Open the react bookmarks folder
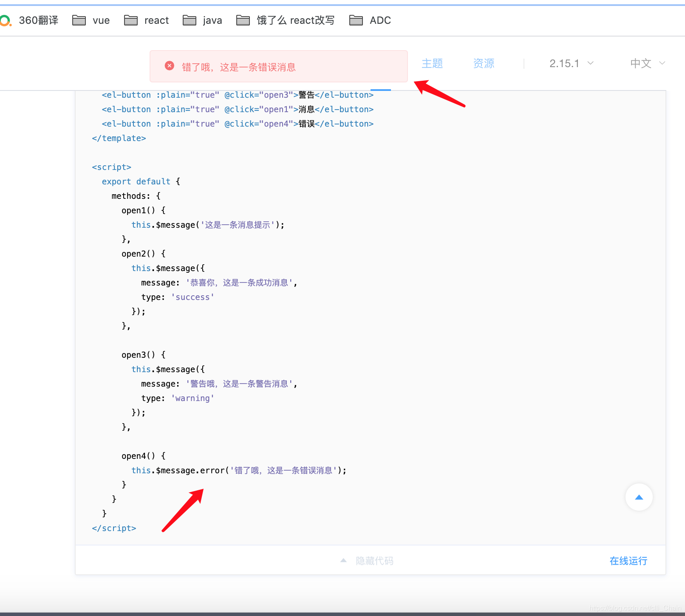685x616 pixels. pyautogui.click(x=146, y=20)
